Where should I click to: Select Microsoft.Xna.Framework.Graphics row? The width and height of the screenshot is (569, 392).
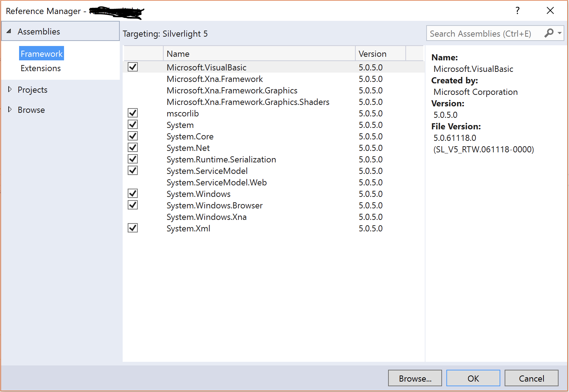click(274, 91)
